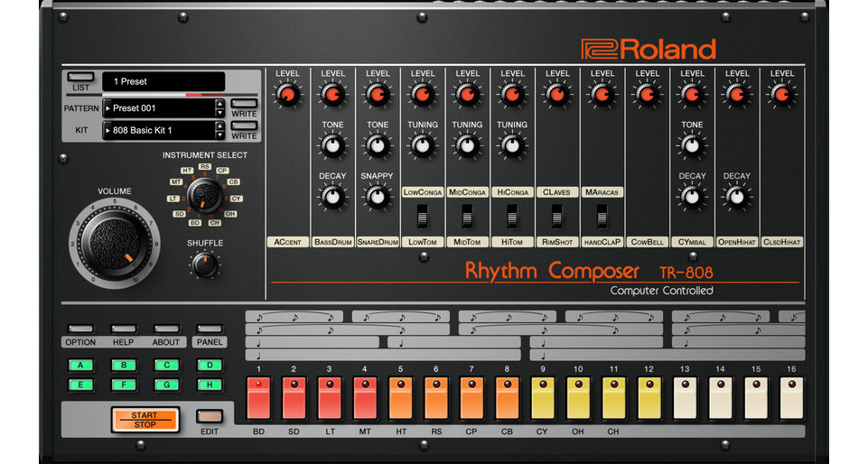Image resolution: width=868 pixels, height=464 pixels.
Task: Toggle step 16 button
Action: pyautogui.click(x=791, y=398)
